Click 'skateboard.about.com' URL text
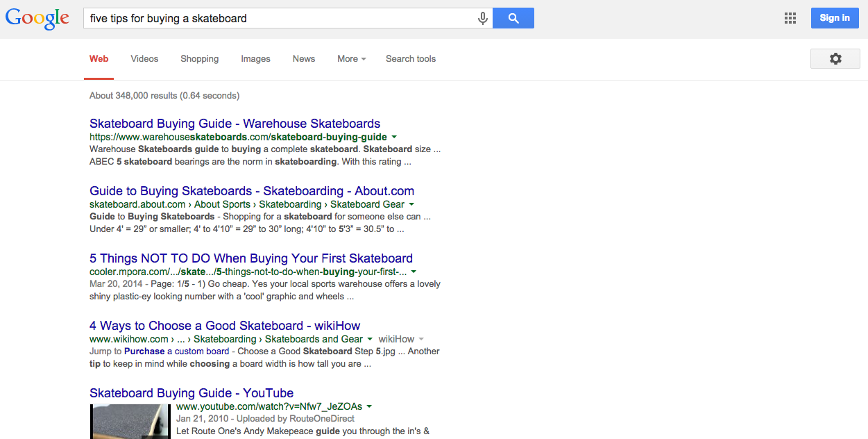 (137, 204)
